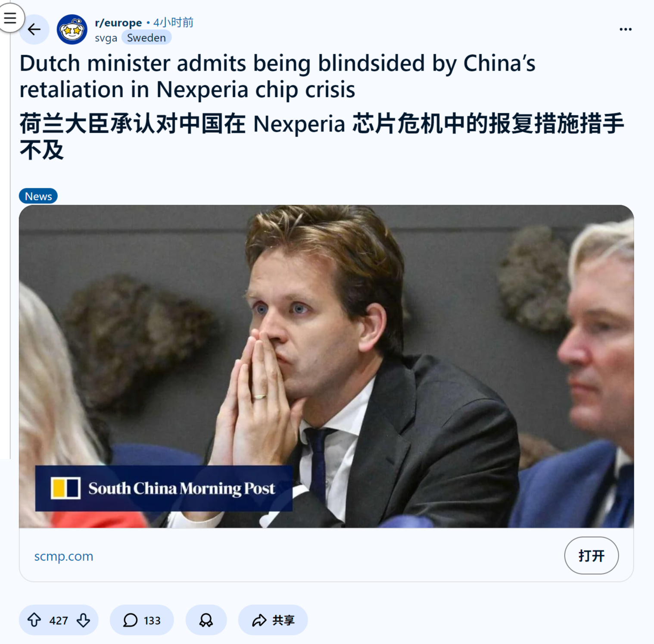Screen dimensions: 654x644
Task: Open the 133 comments
Action: (142, 620)
